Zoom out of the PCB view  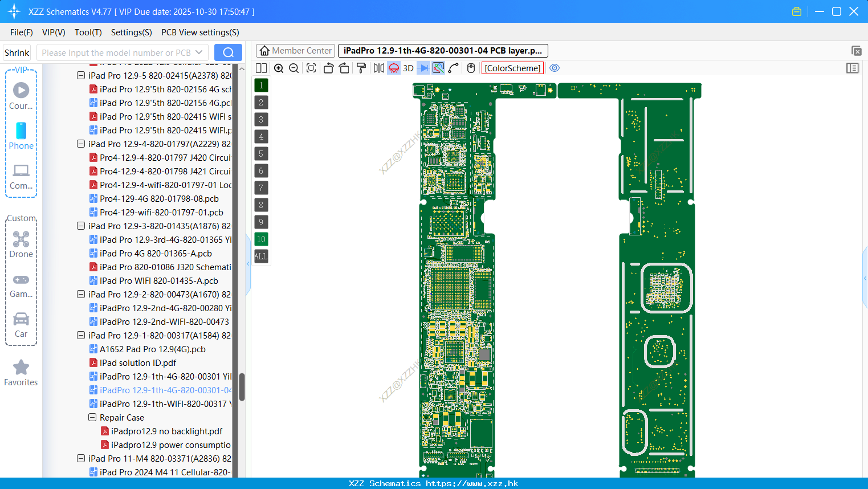coord(294,68)
